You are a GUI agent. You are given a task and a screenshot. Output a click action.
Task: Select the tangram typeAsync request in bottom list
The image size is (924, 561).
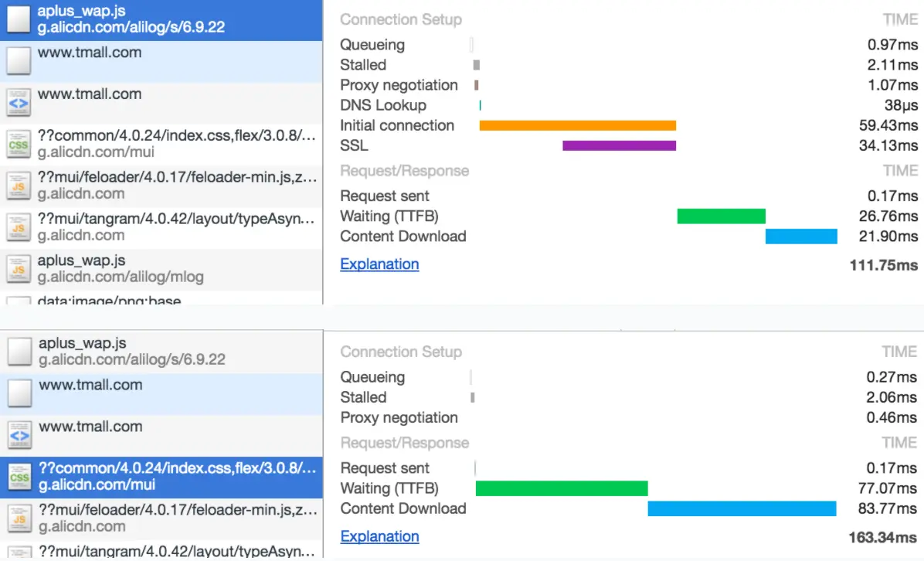pos(178,552)
